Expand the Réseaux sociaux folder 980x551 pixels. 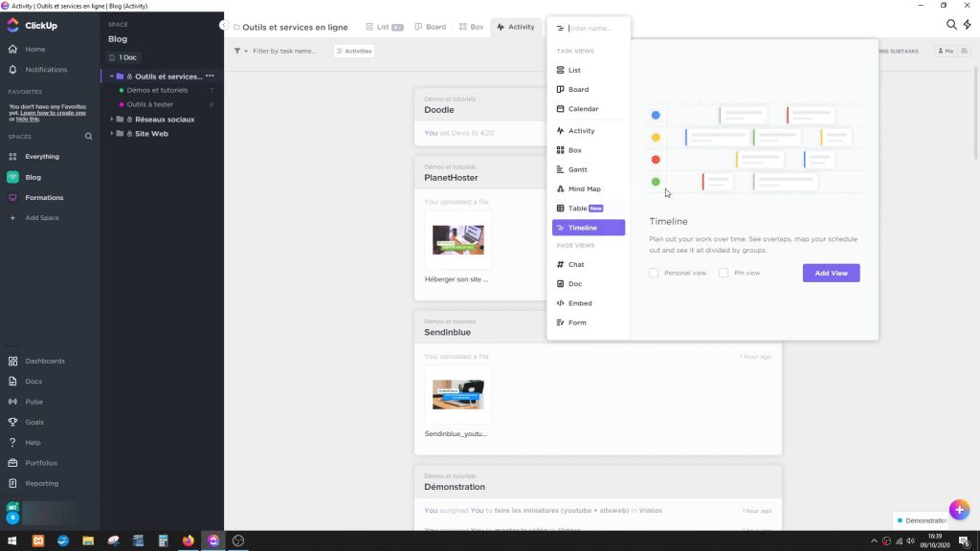pos(112,119)
